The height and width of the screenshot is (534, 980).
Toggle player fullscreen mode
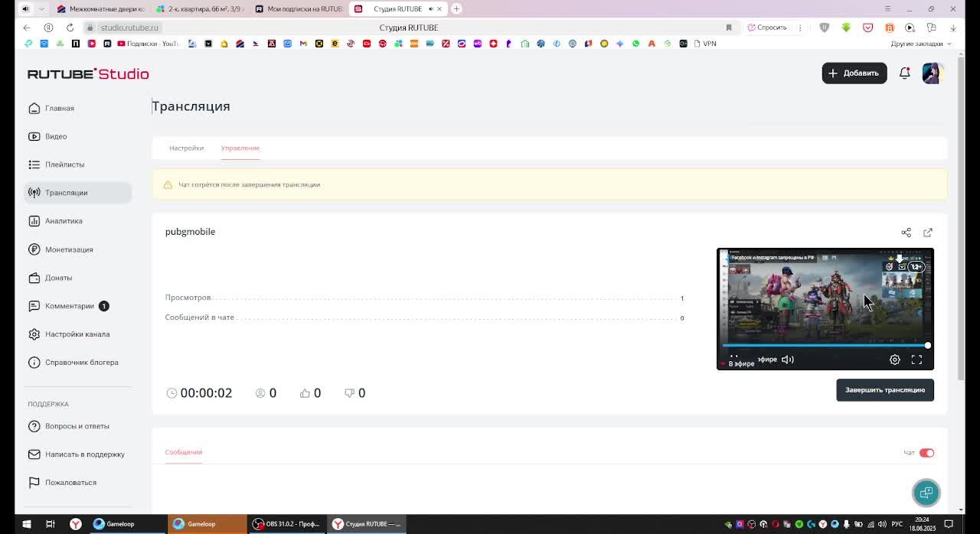point(916,360)
